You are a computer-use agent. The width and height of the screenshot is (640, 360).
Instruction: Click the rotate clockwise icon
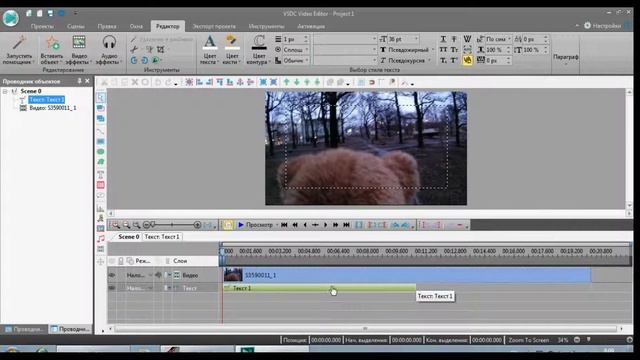click(144, 60)
